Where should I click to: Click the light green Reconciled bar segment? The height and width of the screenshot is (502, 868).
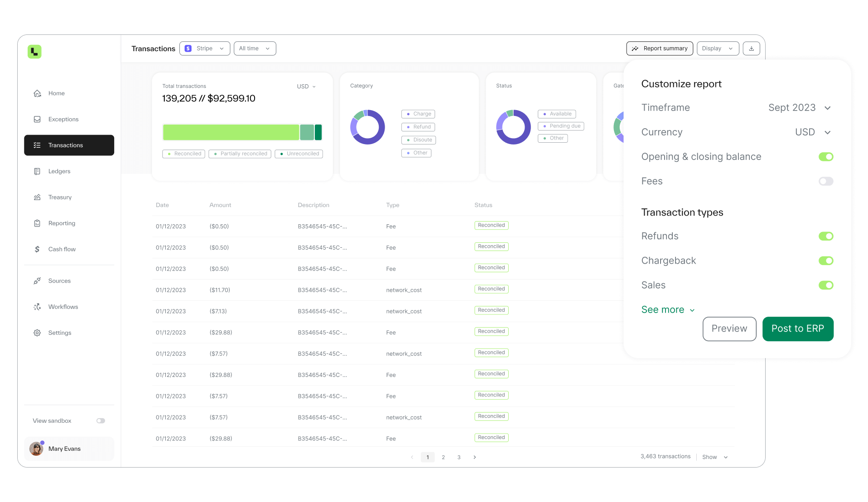click(231, 132)
